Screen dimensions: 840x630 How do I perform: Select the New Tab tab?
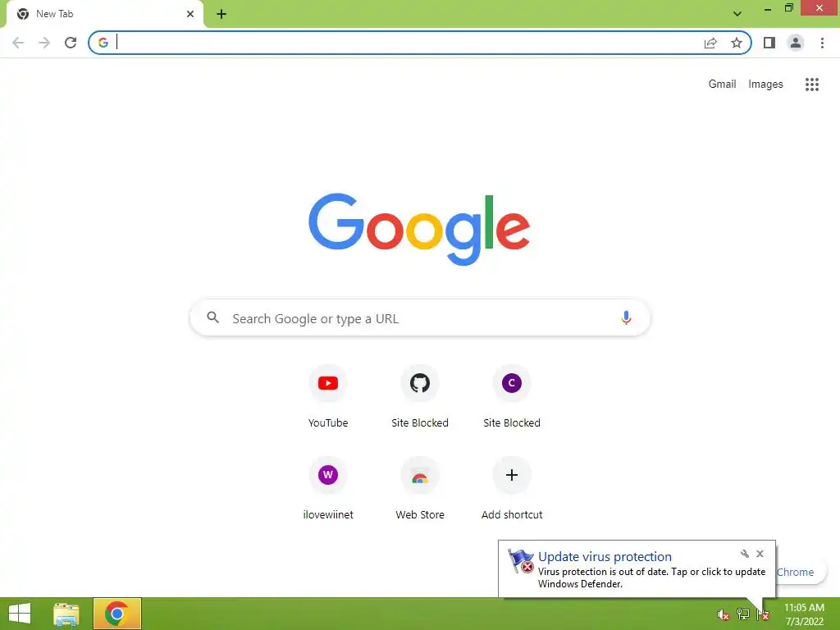tap(104, 14)
